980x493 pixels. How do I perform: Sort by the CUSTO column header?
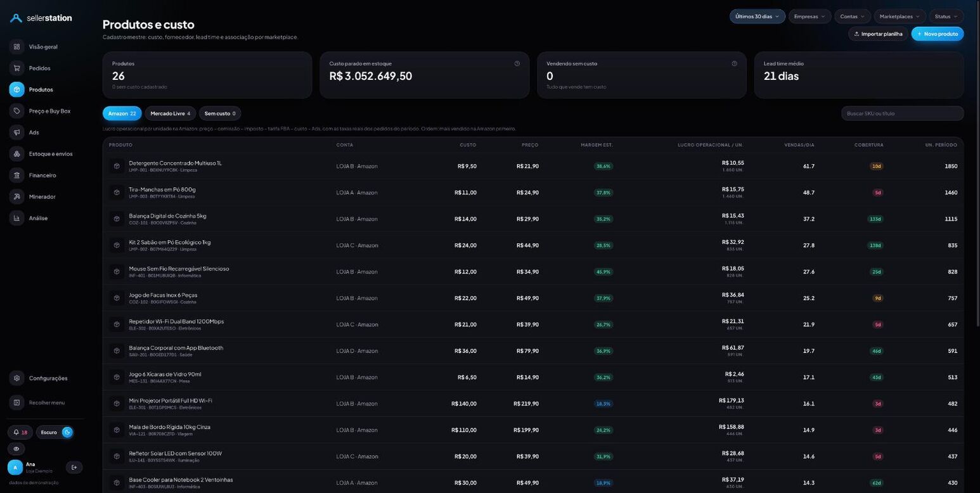click(468, 145)
